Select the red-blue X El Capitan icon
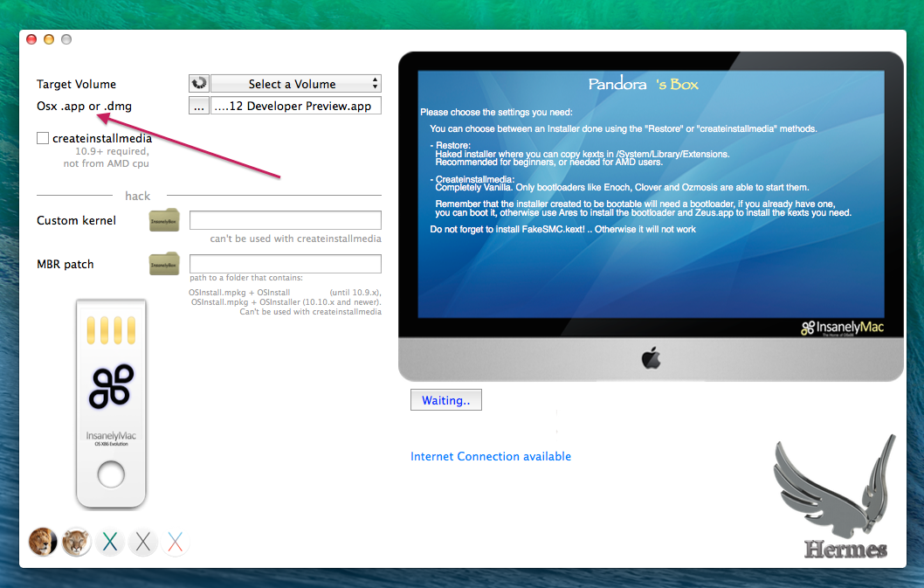 click(x=175, y=542)
